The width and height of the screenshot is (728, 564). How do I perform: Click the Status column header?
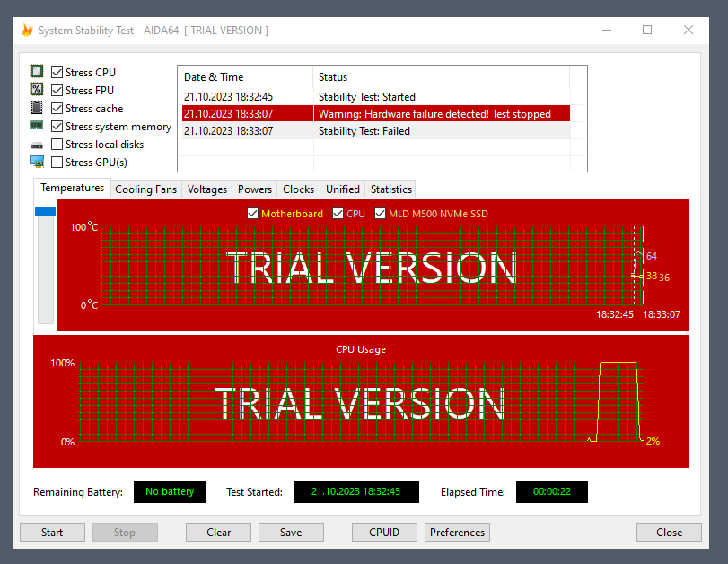(442, 77)
